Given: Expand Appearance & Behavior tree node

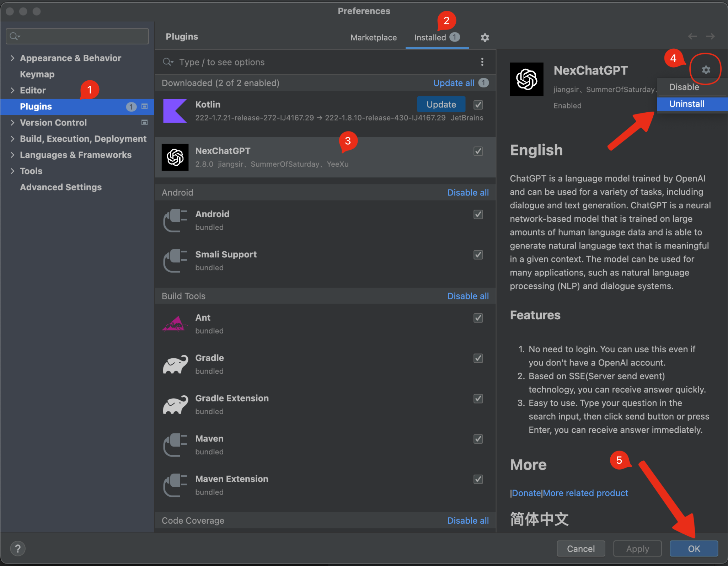Looking at the screenshot, I should click(12, 58).
